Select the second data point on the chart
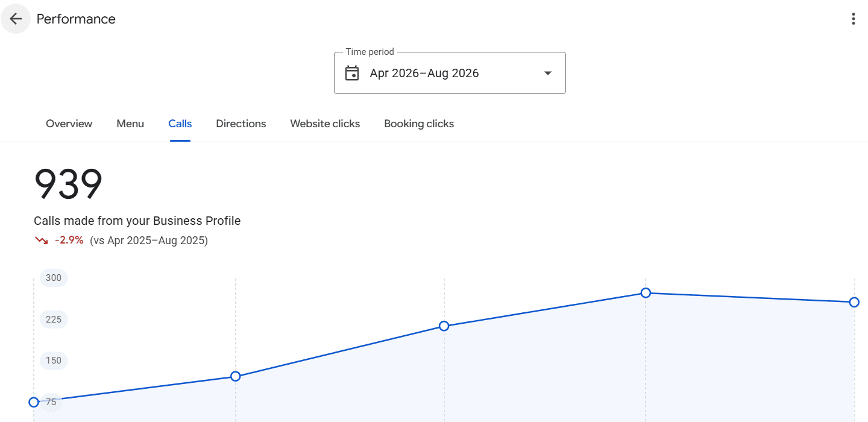The image size is (868, 422). click(x=236, y=376)
